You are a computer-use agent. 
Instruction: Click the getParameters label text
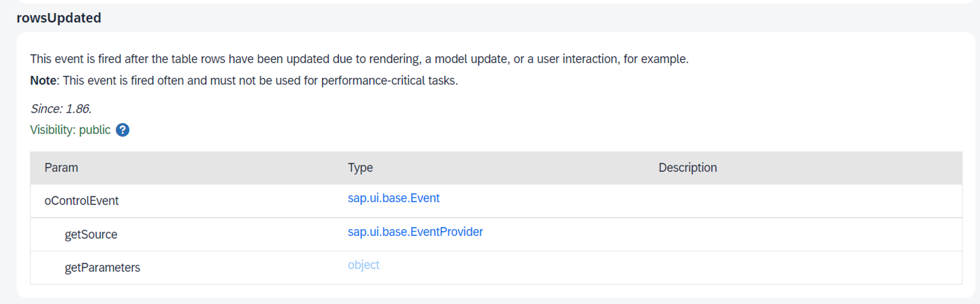(102, 267)
